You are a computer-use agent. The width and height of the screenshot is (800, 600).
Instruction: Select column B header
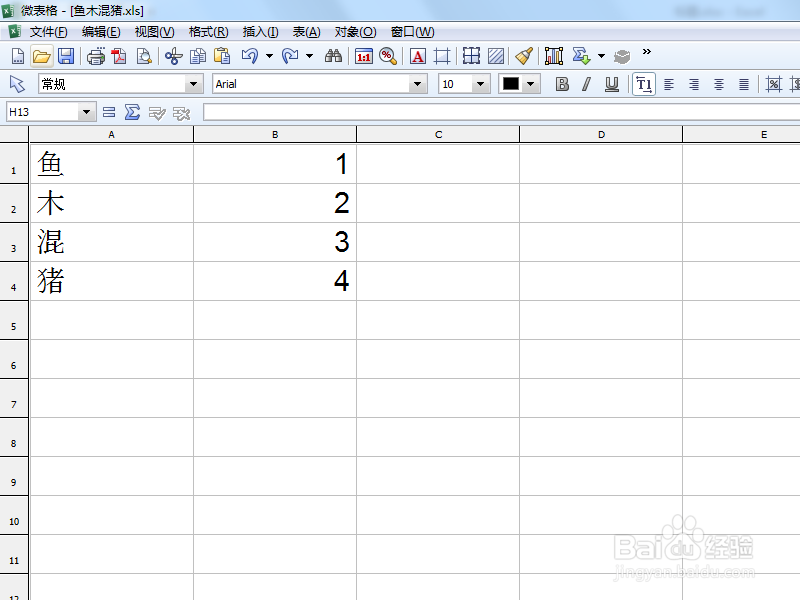[275, 135]
